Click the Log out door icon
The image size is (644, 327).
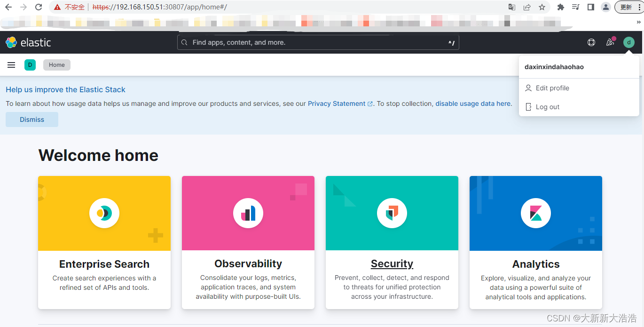coord(528,107)
